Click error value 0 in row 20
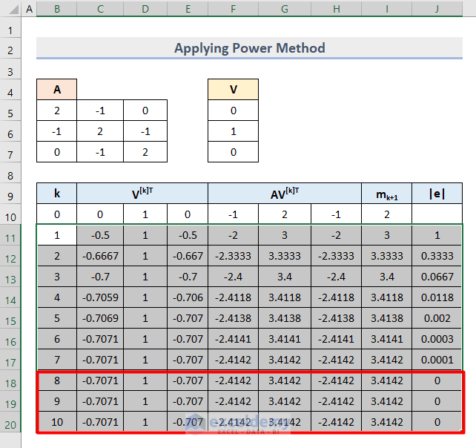The height and width of the screenshot is (448, 476). tap(437, 421)
